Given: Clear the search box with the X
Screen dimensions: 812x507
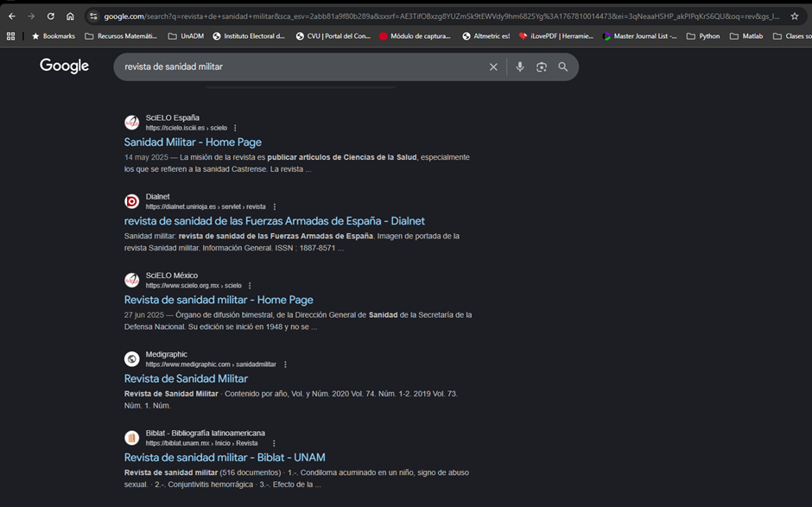Looking at the screenshot, I should click(x=493, y=67).
